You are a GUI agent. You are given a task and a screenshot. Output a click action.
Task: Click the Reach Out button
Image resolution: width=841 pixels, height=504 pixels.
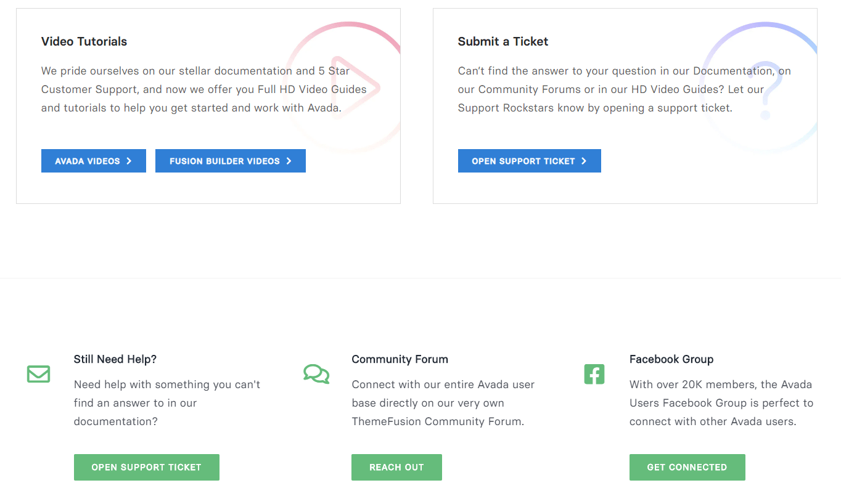pyautogui.click(x=396, y=467)
